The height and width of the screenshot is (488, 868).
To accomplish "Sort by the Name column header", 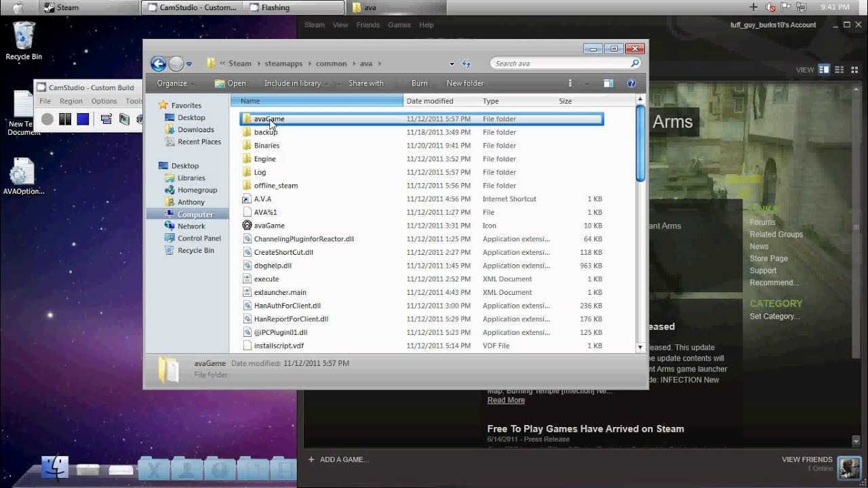I will [317, 101].
